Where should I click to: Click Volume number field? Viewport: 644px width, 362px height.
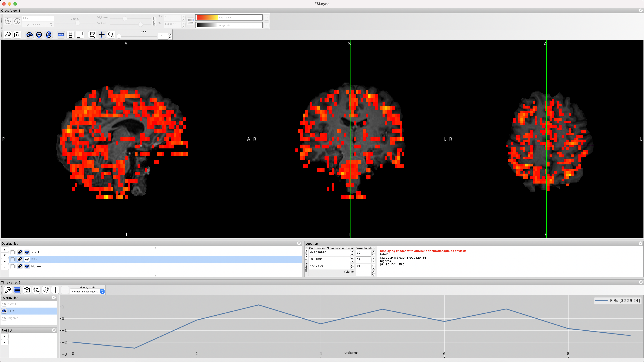click(x=363, y=273)
